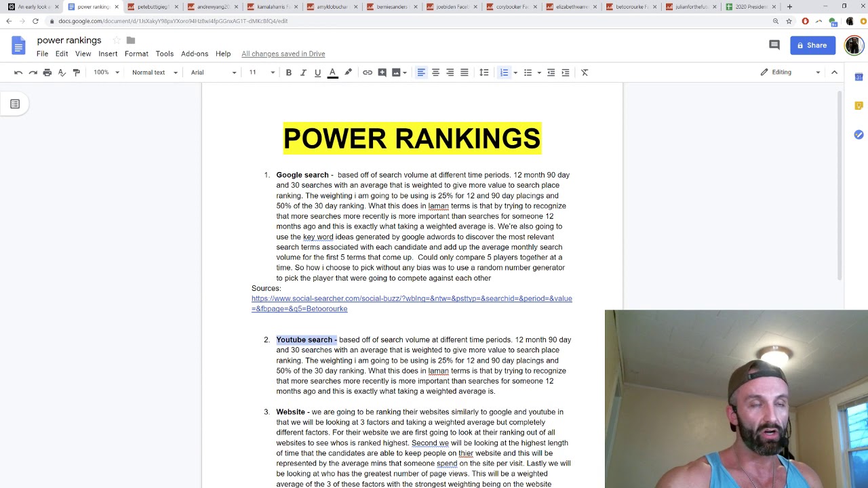Viewport: 868px width, 488px height.
Task: Open the Edit menu
Action: pos(62,54)
